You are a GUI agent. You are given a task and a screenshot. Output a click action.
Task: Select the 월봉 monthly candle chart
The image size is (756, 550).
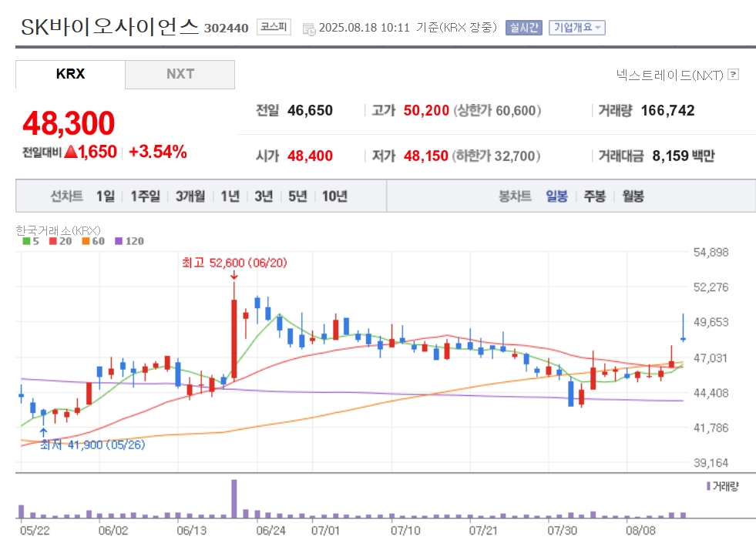click(x=633, y=196)
